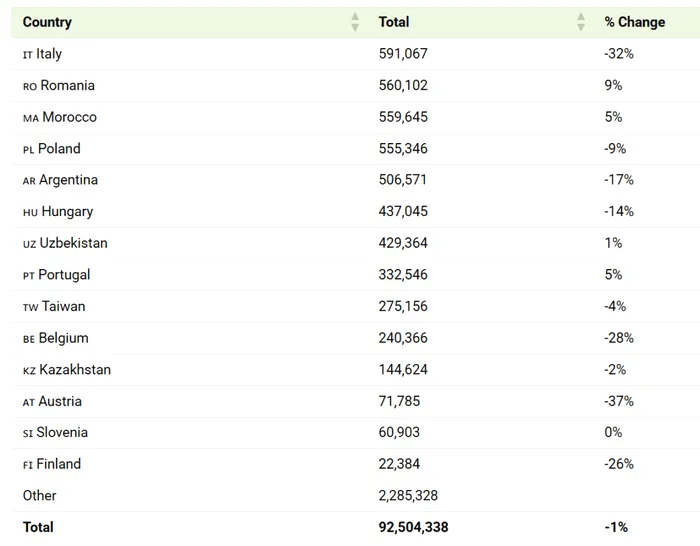
Task: Click the % Change column header
Action: [634, 22]
